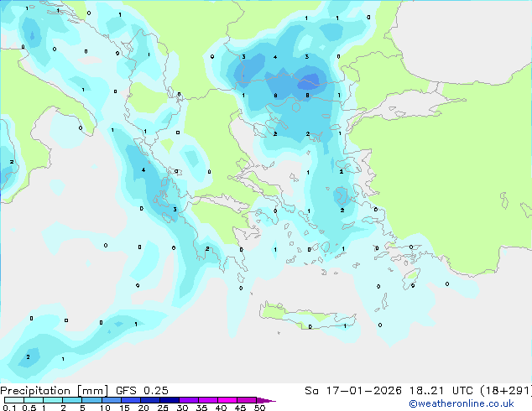Screen dimensions: 532x411
Task: Click the legend value '0.5'
Action: (29, 408)
